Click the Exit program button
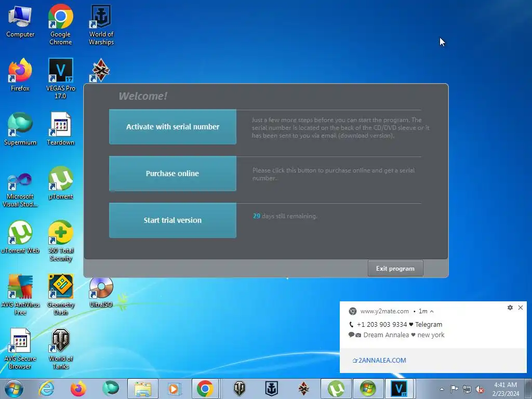The width and height of the screenshot is (532, 399). pos(395,269)
